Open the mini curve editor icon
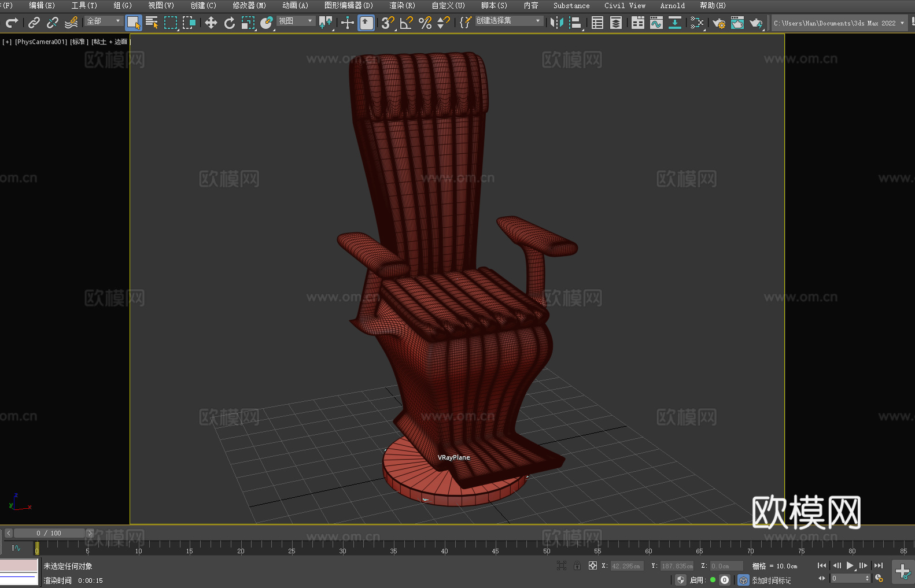The height and width of the screenshot is (588, 915). 16,548
